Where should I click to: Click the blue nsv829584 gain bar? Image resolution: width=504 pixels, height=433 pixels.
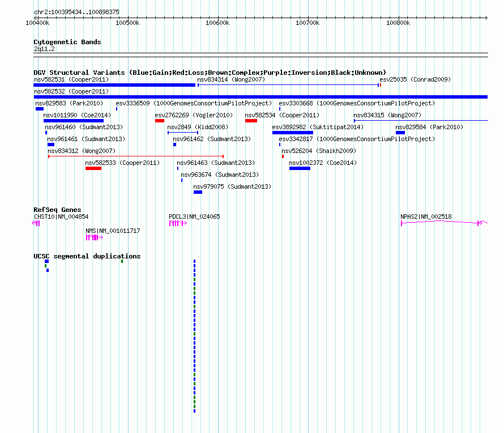(x=400, y=133)
